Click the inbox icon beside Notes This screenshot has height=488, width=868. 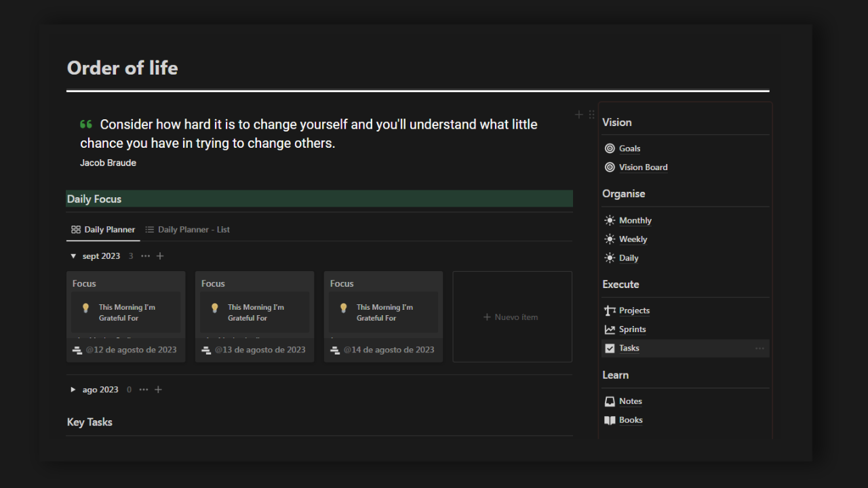[610, 401]
